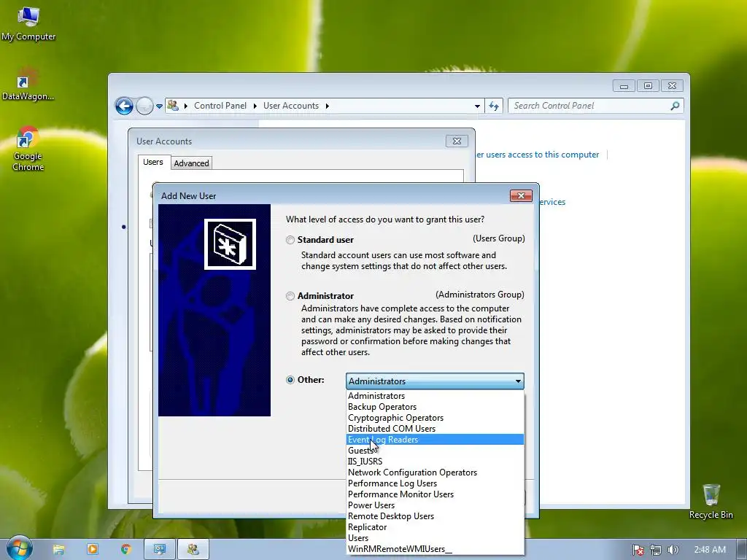The width and height of the screenshot is (747, 560).
Task: Click the search magnifier icon
Action: coord(675,106)
